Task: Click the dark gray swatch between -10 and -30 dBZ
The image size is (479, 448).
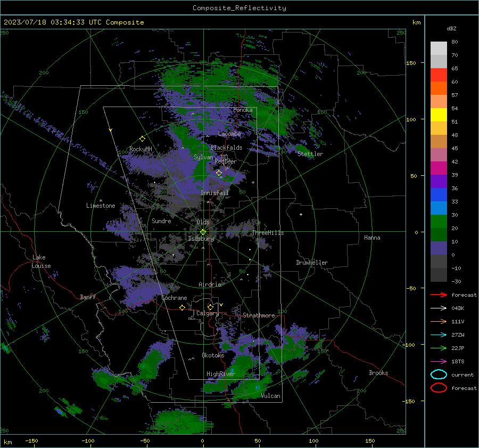Action: click(439, 275)
